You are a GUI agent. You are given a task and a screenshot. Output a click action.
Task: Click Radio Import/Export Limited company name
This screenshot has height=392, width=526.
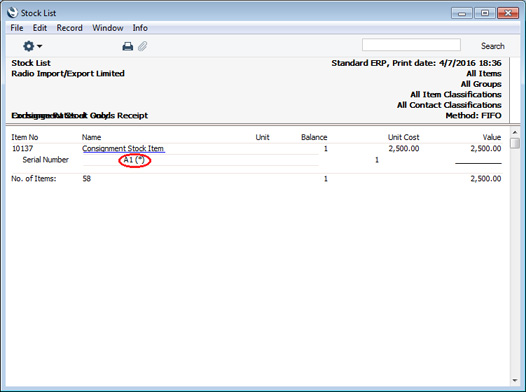click(68, 73)
